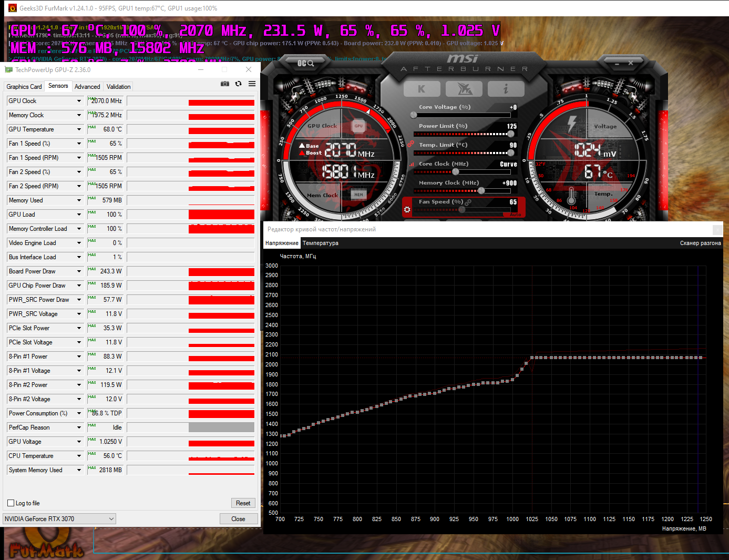Click the lightning bolt icon in the voltage gauge
The width and height of the screenshot is (729, 560).
pyautogui.click(x=572, y=125)
